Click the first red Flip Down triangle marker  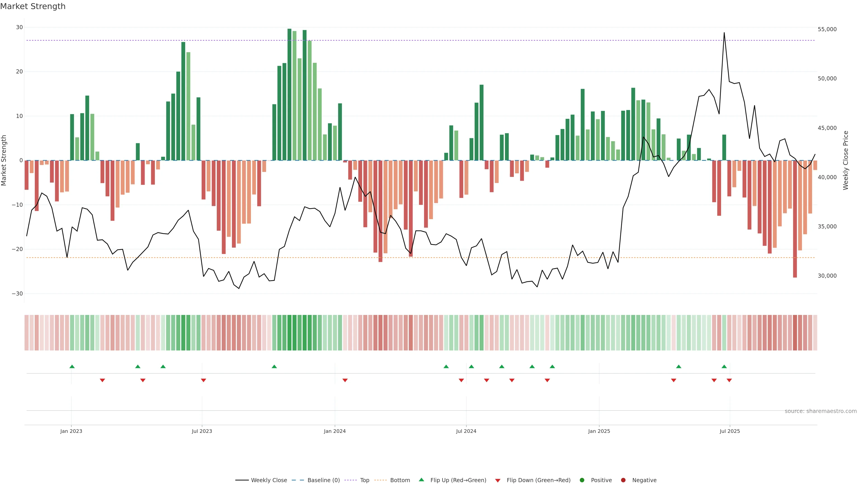tap(102, 380)
